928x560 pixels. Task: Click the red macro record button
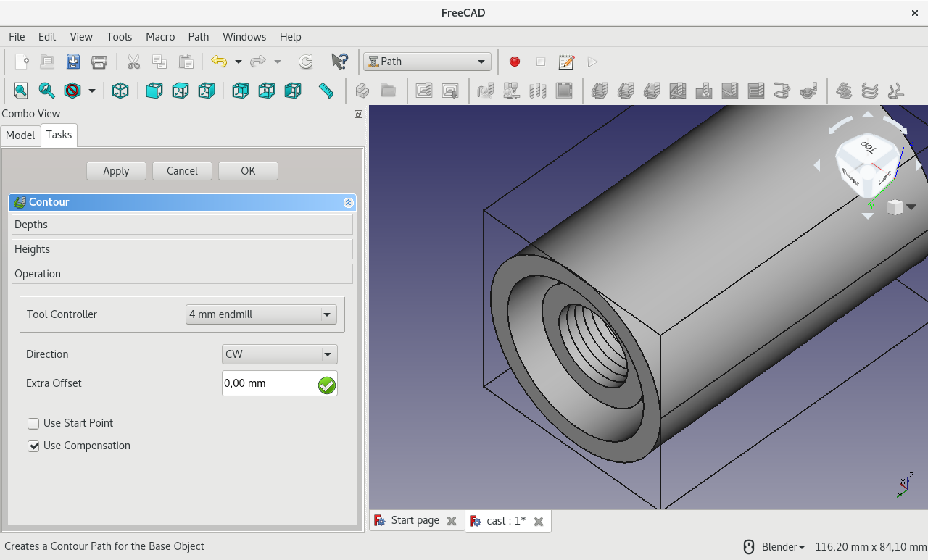pyautogui.click(x=515, y=62)
